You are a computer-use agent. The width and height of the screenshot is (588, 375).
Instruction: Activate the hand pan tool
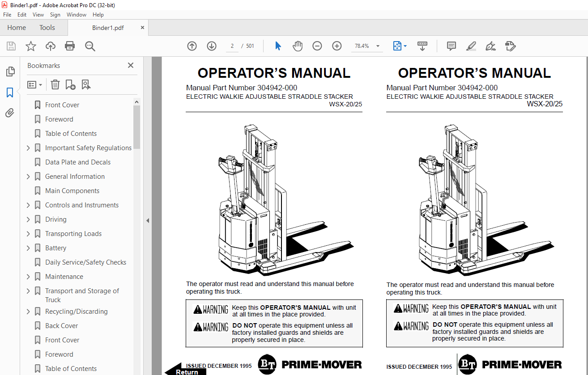click(x=298, y=46)
